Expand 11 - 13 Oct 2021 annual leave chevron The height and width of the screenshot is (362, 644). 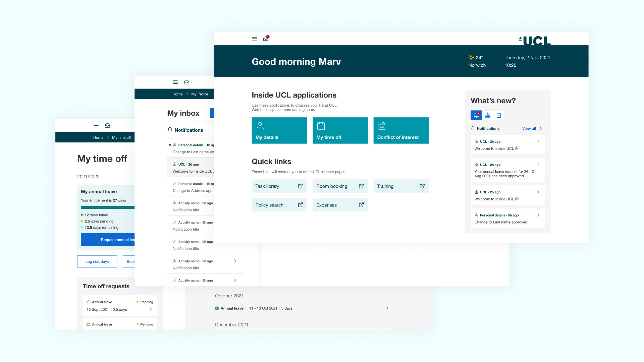click(387, 308)
